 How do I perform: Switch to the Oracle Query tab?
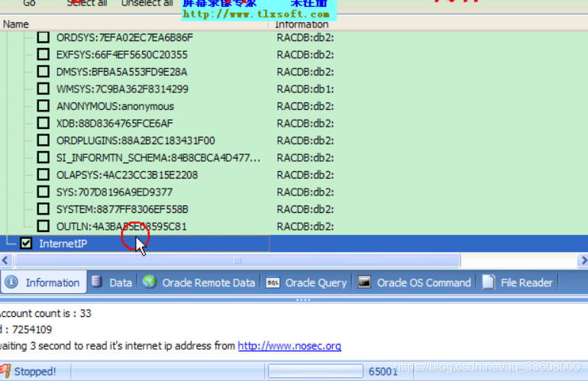click(x=307, y=282)
